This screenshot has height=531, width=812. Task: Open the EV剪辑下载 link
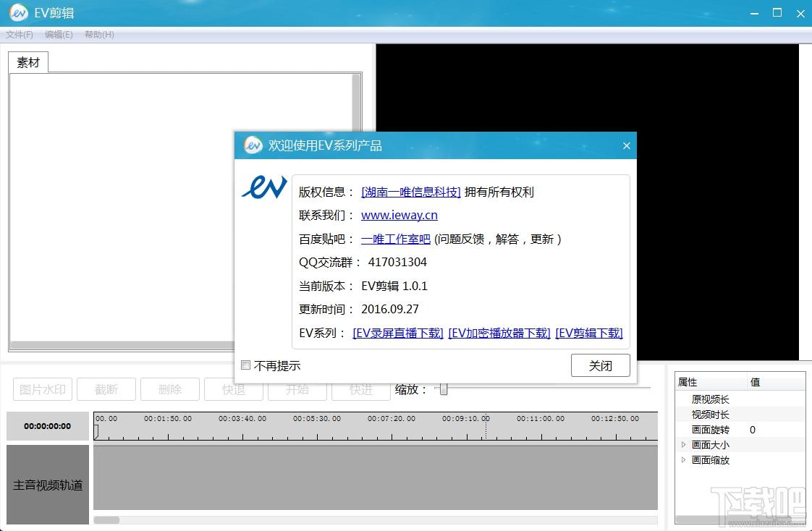point(589,333)
